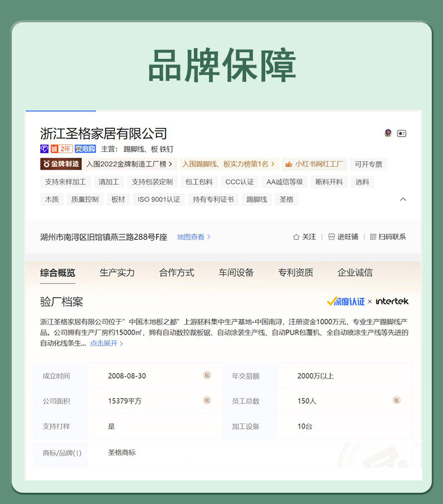Click the 诚 2年 membership badge
Screen dimensions: 443x504
point(61,149)
